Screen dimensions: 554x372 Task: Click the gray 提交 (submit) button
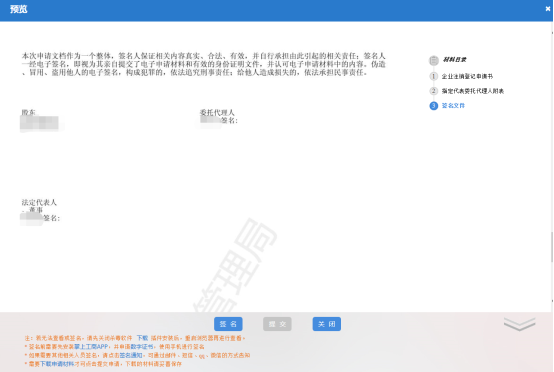tap(277, 324)
